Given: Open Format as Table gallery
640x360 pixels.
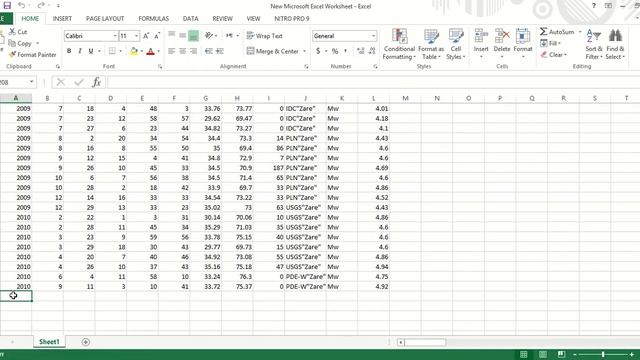Looking at the screenshot, I should 431,44.
